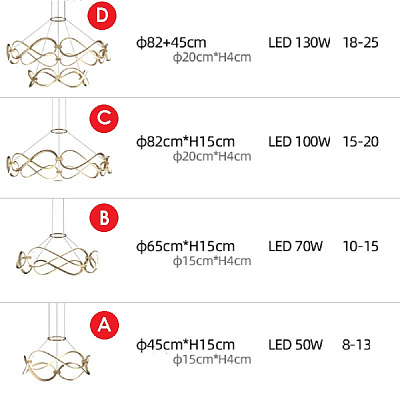This screenshot has height=399, width=400.
Task: Click the ф45cm*H15cm size label
Action: coord(185,345)
